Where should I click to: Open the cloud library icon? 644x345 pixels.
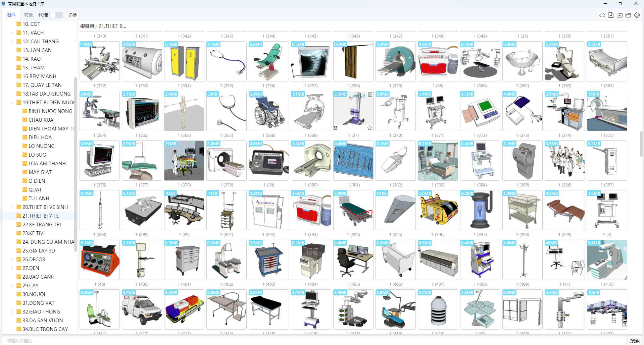point(602,15)
